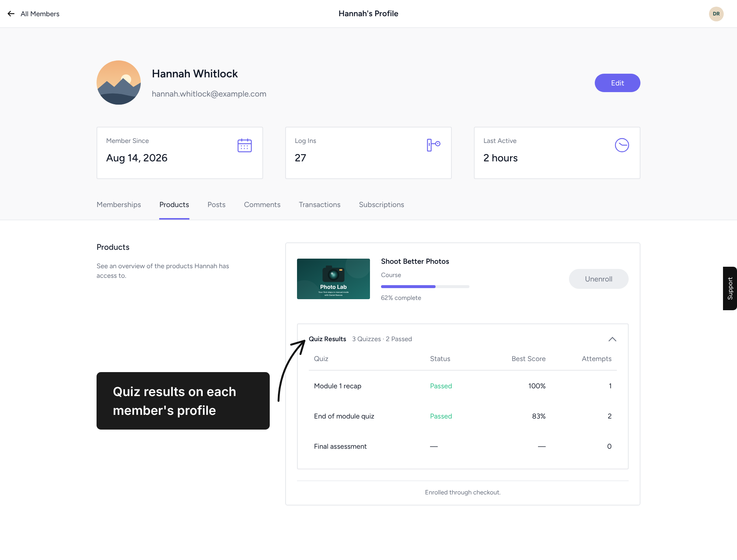Collapse the Quiz Results section chevron
The height and width of the screenshot is (560, 737).
point(612,339)
